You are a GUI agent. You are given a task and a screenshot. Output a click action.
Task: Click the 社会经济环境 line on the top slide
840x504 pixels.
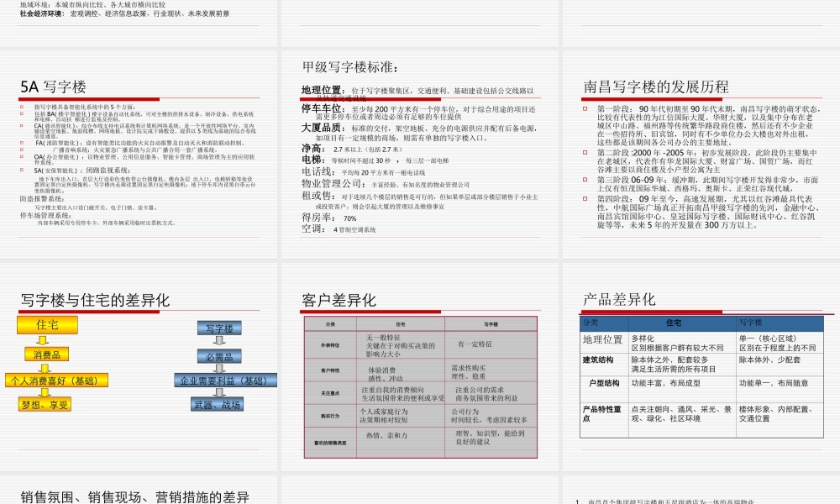125,13
